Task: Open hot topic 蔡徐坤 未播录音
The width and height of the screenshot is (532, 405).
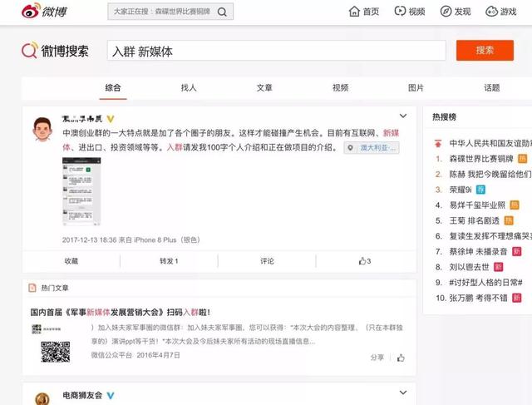Action: click(478, 251)
